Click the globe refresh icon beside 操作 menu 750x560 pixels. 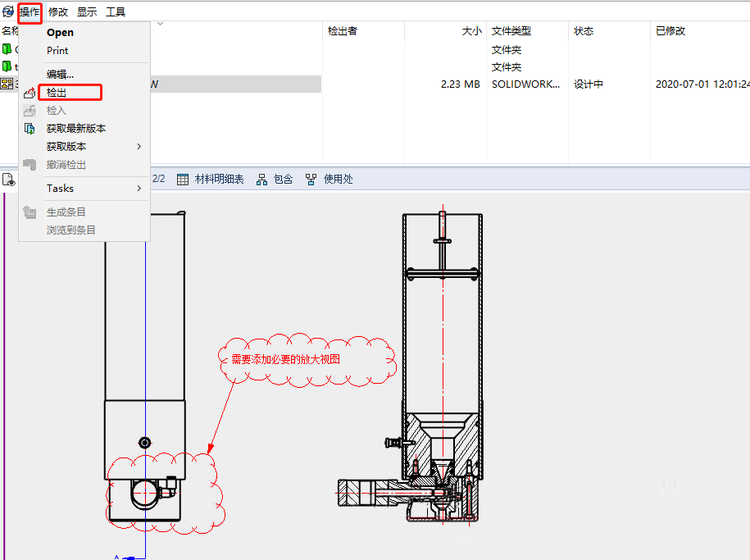[8, 12]
